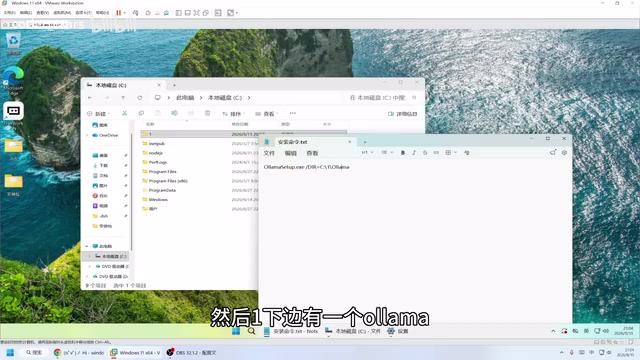Add a new tab in File Explorer
640x360 pixels.
click(x=174, y=85)
